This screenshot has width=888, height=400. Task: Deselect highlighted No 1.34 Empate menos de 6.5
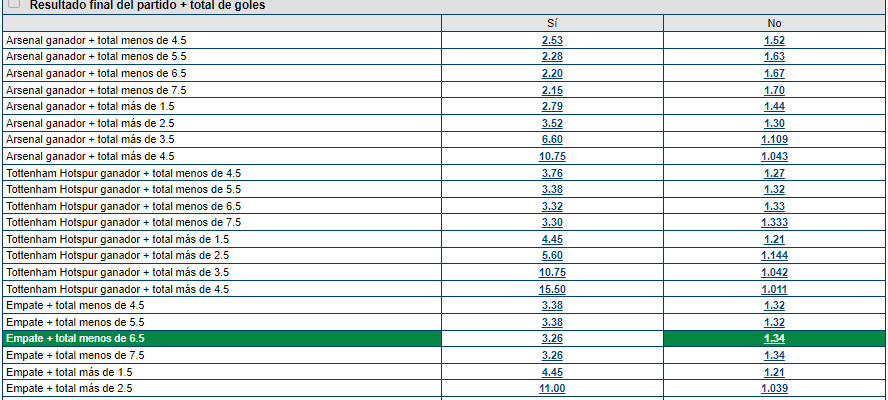[774, 339]
